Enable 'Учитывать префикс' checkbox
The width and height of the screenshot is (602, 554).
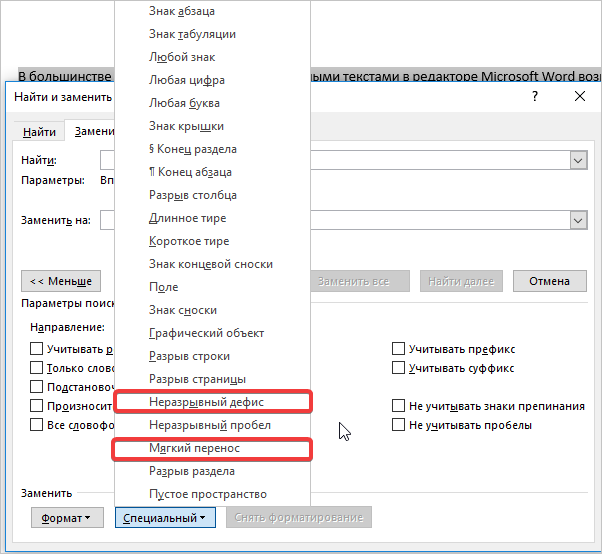[x=399, y=349]
